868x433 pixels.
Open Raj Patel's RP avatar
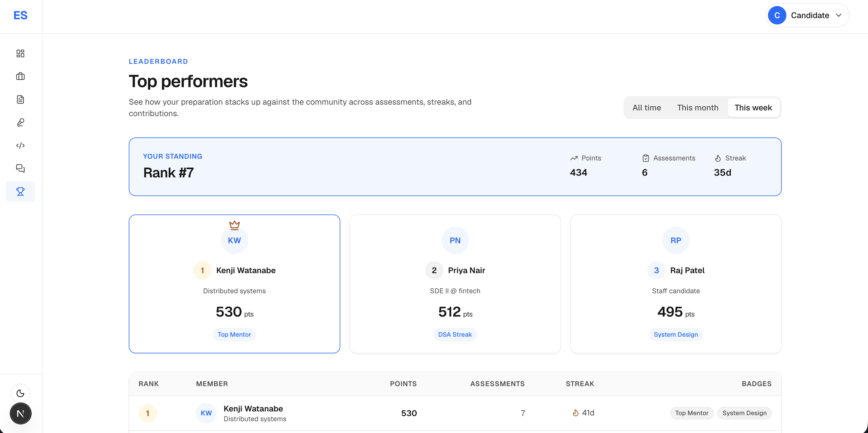tap(676, 240)
